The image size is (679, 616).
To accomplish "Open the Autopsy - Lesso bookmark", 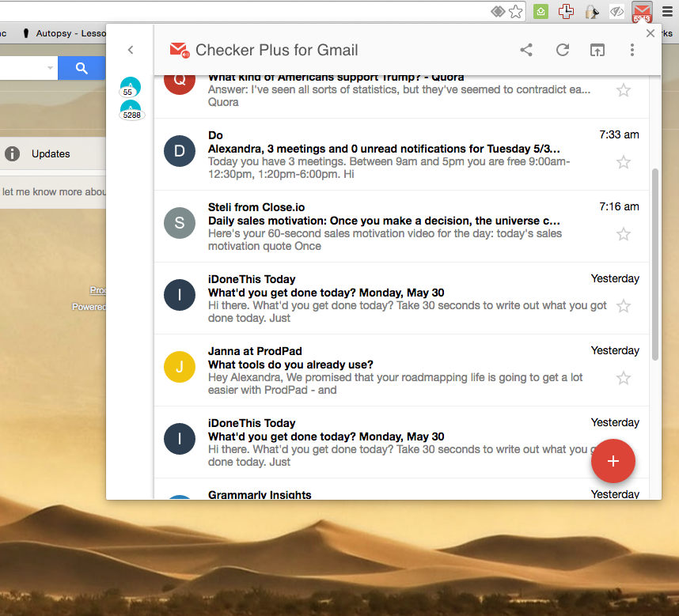I will (63, 33).
